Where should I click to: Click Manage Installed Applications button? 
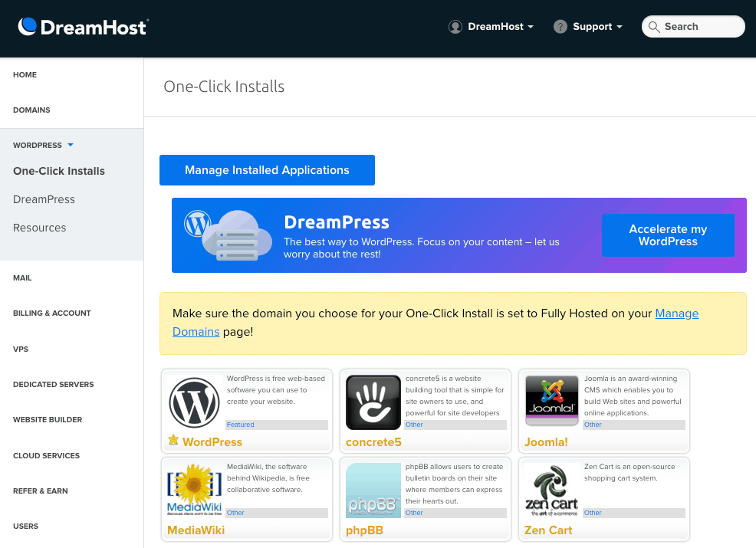point(267,170)
